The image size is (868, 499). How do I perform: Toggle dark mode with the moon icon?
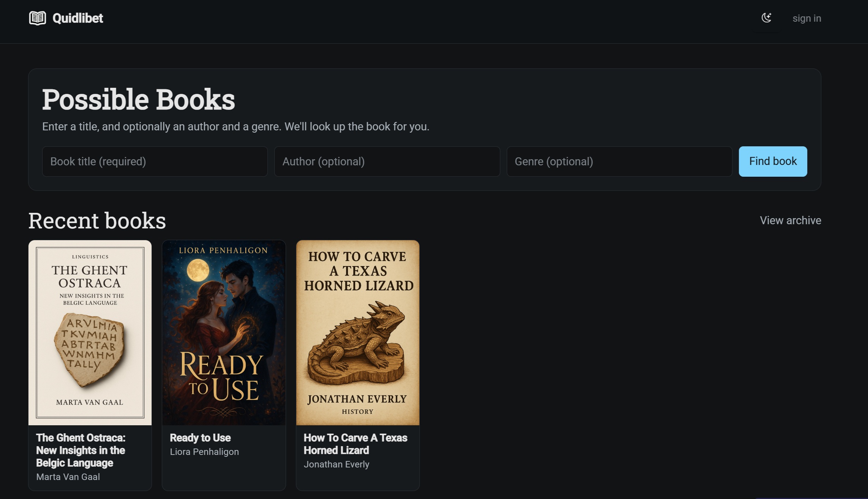point(767,18)
